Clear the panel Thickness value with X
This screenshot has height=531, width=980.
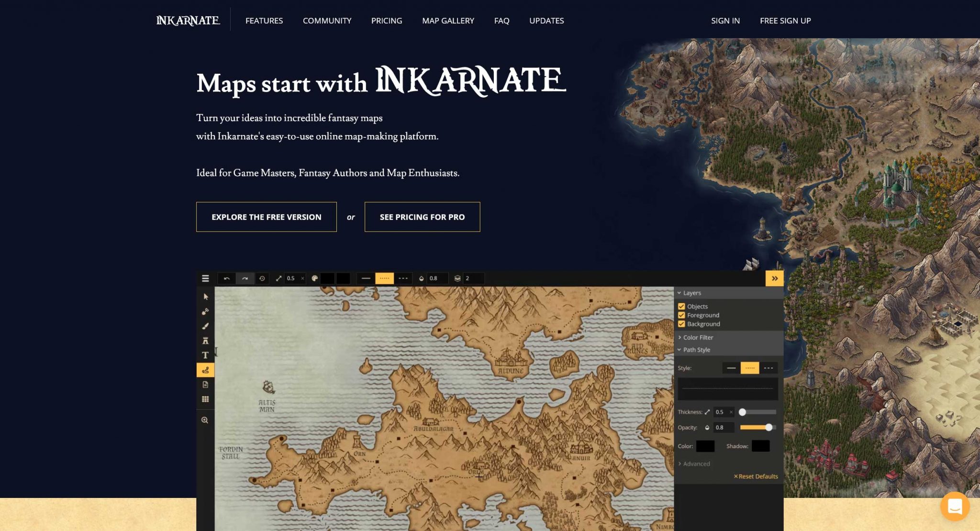(731, 412)
